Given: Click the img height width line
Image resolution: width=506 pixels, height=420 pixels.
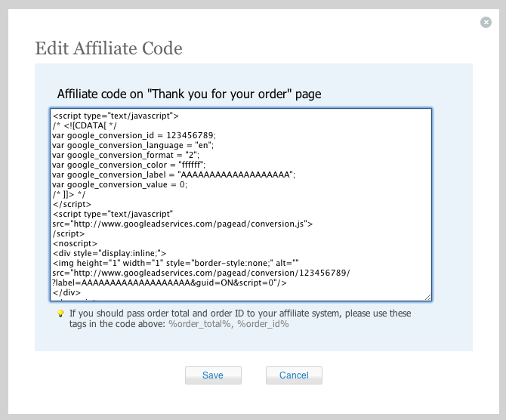Looking at the screenshot, I should click(175, 263).
